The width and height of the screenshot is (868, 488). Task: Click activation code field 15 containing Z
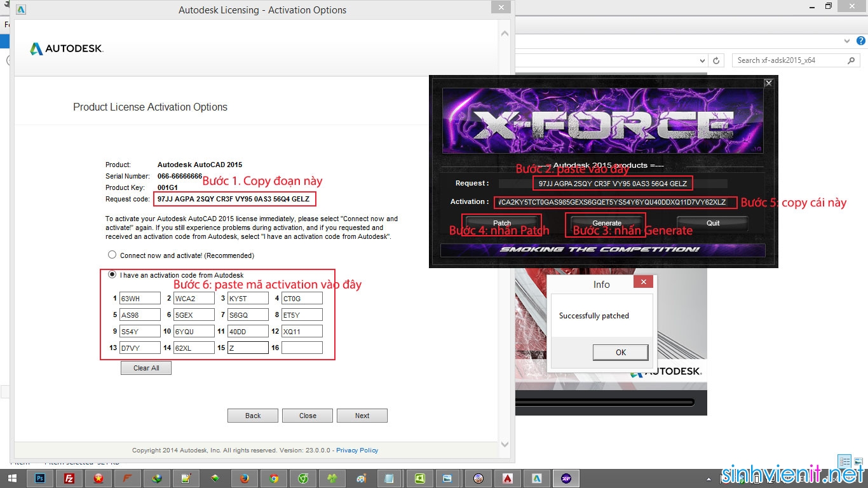248,348
